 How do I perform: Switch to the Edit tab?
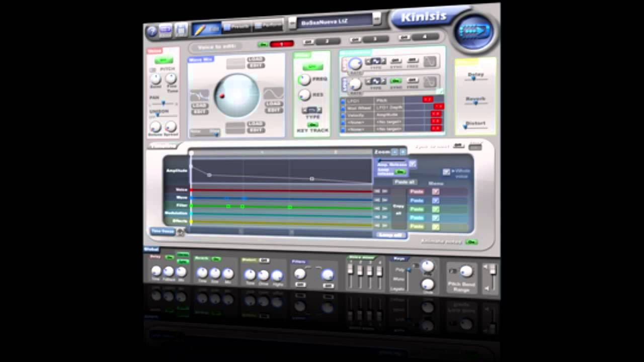[206, 29]
